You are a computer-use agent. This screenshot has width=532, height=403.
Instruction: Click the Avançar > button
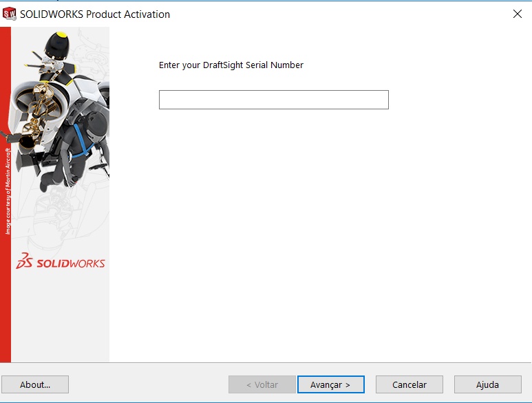[331, 384]
